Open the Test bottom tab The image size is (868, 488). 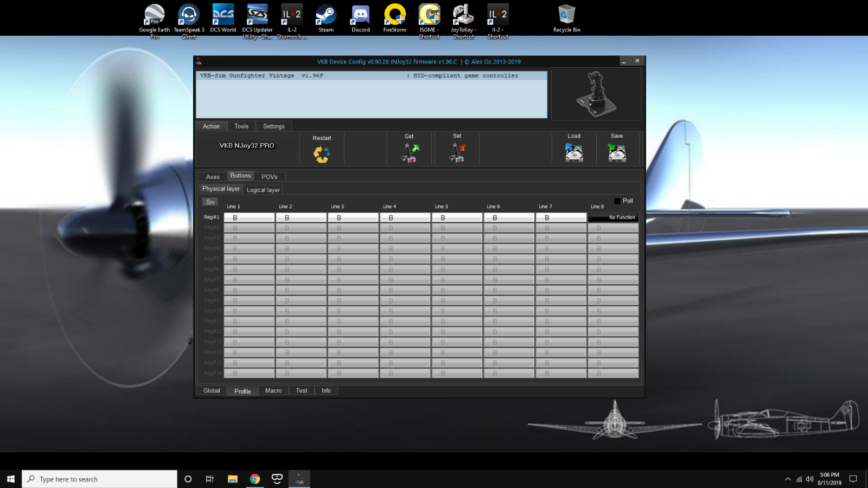302,390
